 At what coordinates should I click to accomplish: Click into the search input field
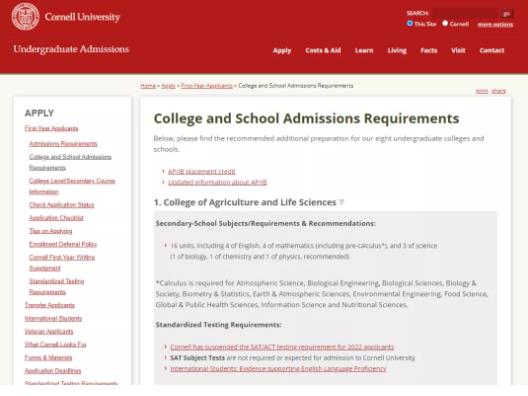[x=464, y=13]
